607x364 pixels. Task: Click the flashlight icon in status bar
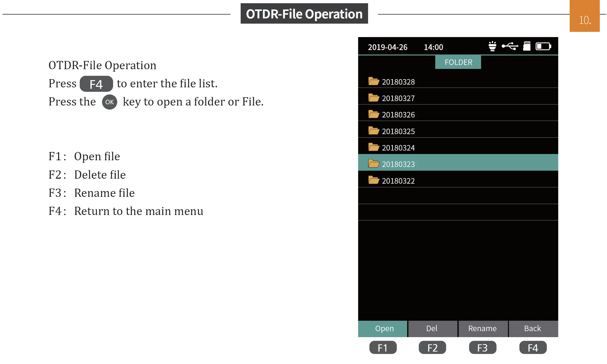click(492, 46)
